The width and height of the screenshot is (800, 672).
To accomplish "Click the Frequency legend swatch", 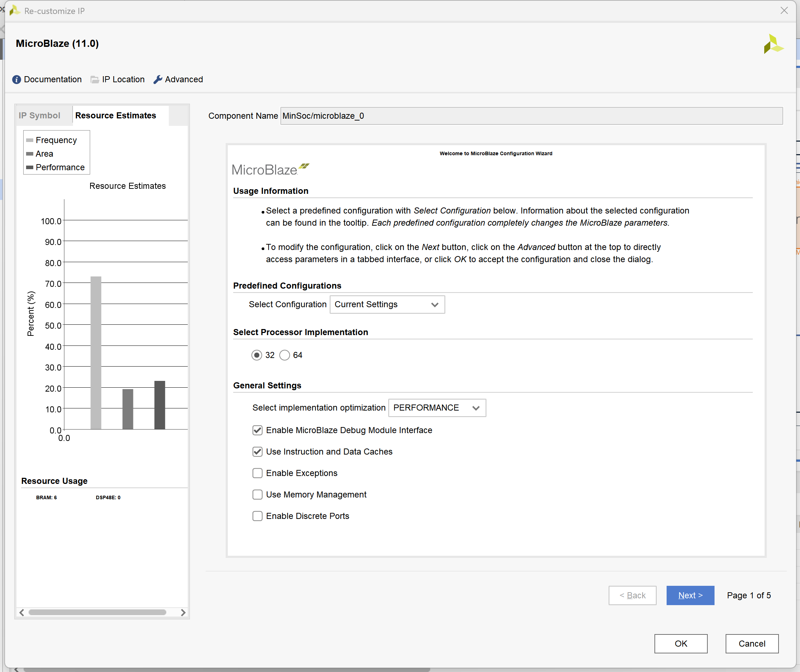I will (x=30, y=140).
